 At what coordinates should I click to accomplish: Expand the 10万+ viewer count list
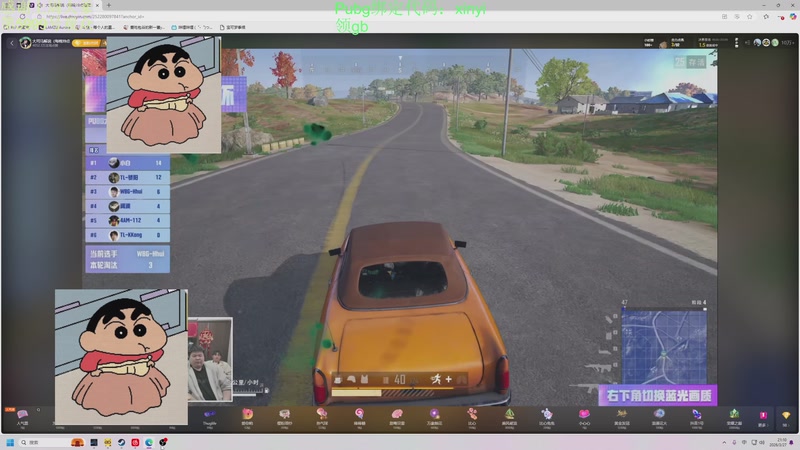787,43
